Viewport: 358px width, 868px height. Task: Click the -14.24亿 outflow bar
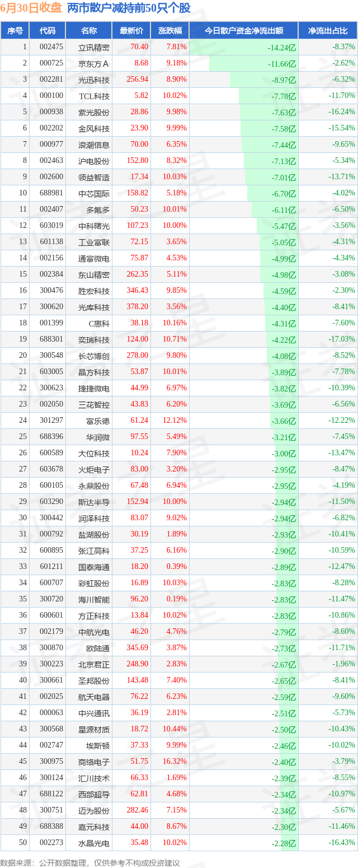click(243, 48)
